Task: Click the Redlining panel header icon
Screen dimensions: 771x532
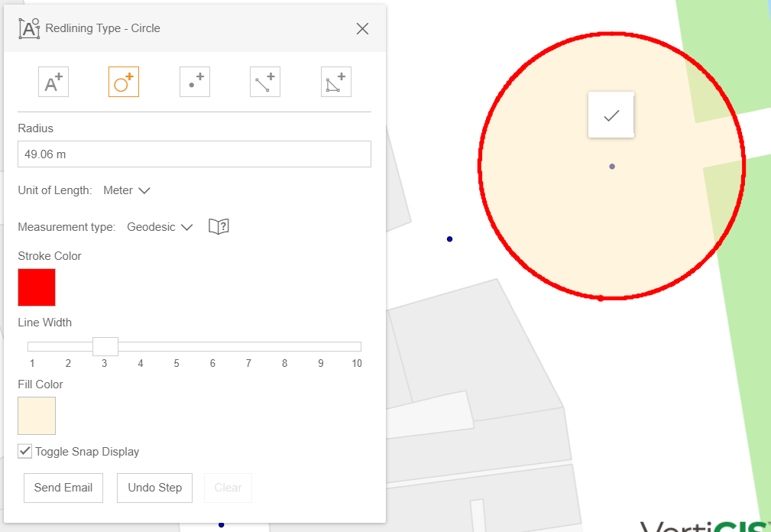Action: pos(28,28)
